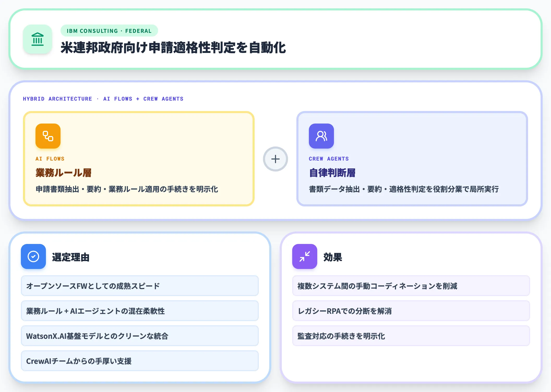The height and width of the screenshot is (392, 551).
Task: Select the 監査対応の手続きを明示化 item
Action: tap(411, 336)
